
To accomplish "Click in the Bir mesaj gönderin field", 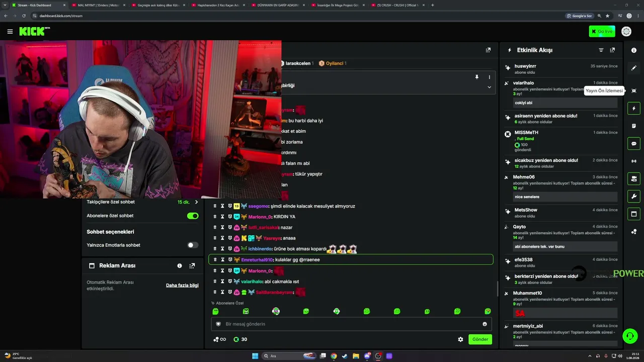I will (x=351, y=324).
